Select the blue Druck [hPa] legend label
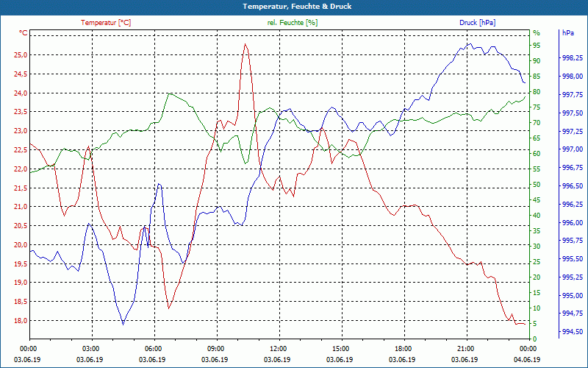The width and height of the screenshot is (588, 368). coord(477,23)
